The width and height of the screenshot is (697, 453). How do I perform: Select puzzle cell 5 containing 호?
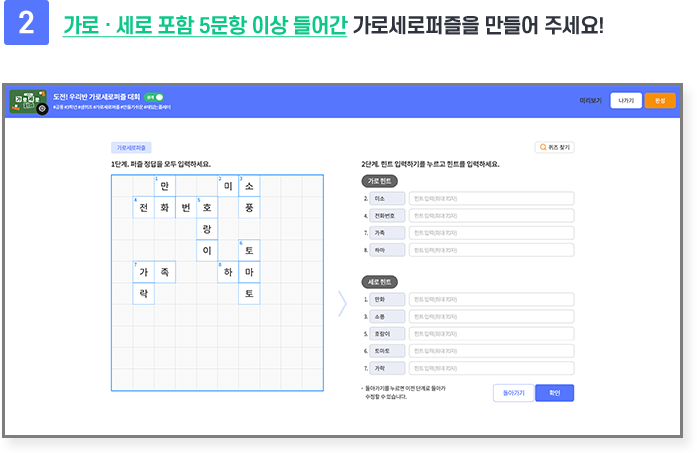(207, 208)
